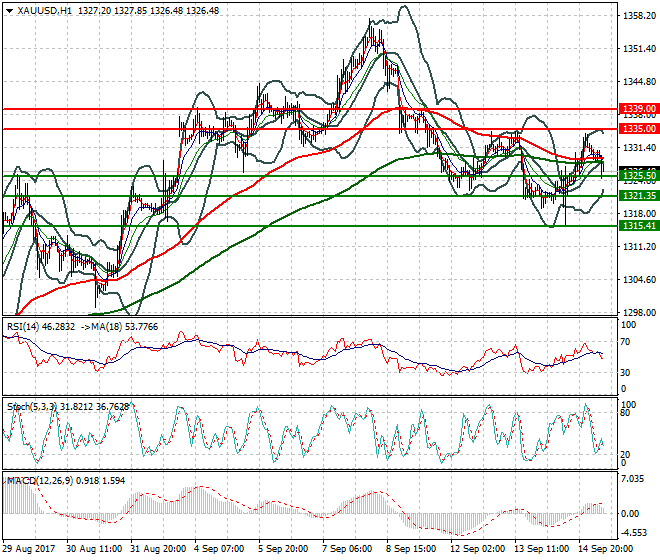
Task: Click the 14 Sep 20:00 time label
Action: coord(606,549)
